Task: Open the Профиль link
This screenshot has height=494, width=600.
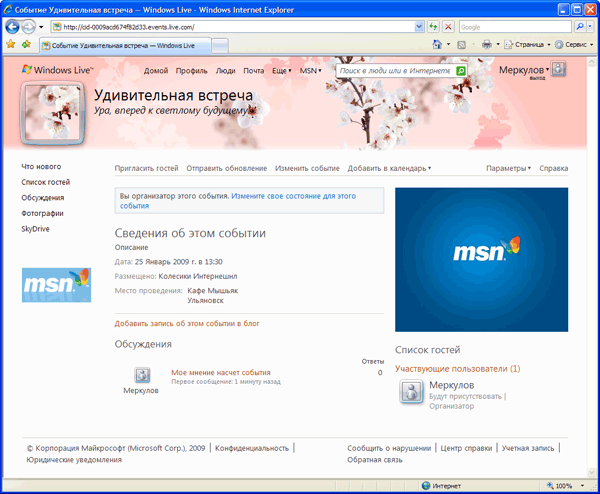Action: pyautogui.click(x=191, y=71)
